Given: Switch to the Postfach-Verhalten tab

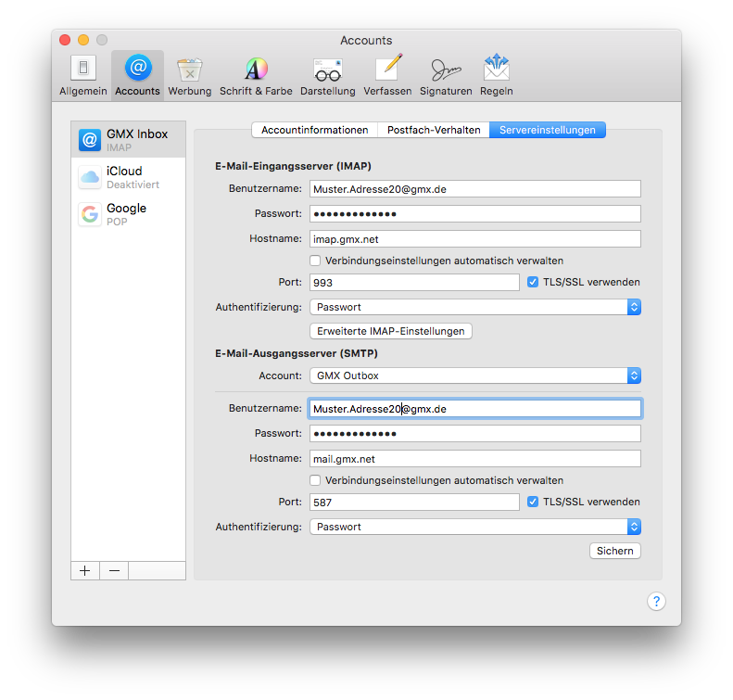Looking at the screenshot, I should point(434,130).
